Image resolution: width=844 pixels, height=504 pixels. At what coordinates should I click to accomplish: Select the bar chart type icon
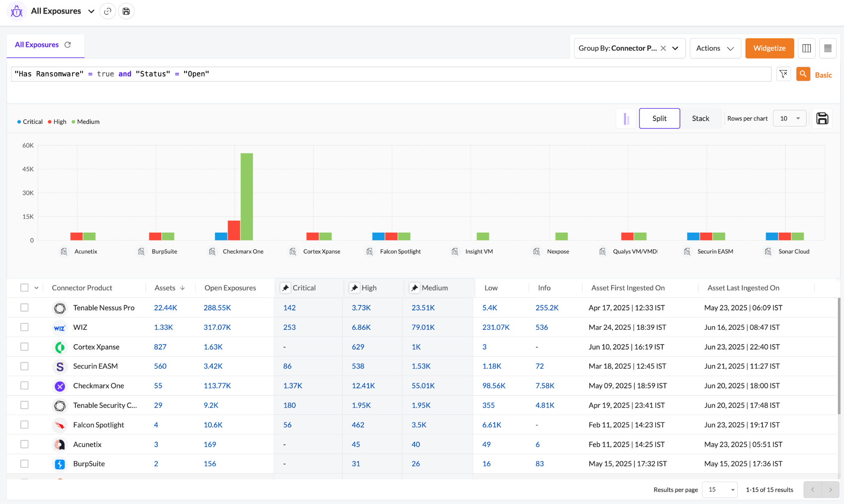(x=626, y=119)
